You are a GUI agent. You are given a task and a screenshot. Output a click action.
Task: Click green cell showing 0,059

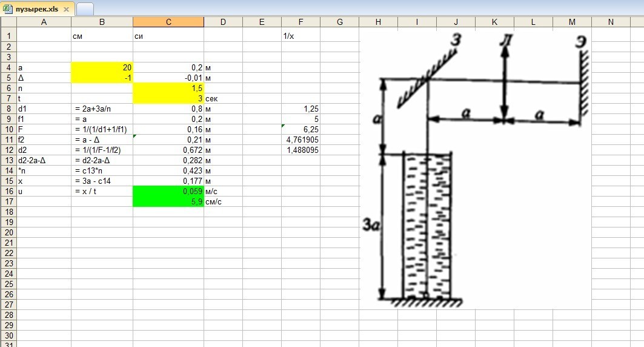pyautogui.click(x=168, y=191)
